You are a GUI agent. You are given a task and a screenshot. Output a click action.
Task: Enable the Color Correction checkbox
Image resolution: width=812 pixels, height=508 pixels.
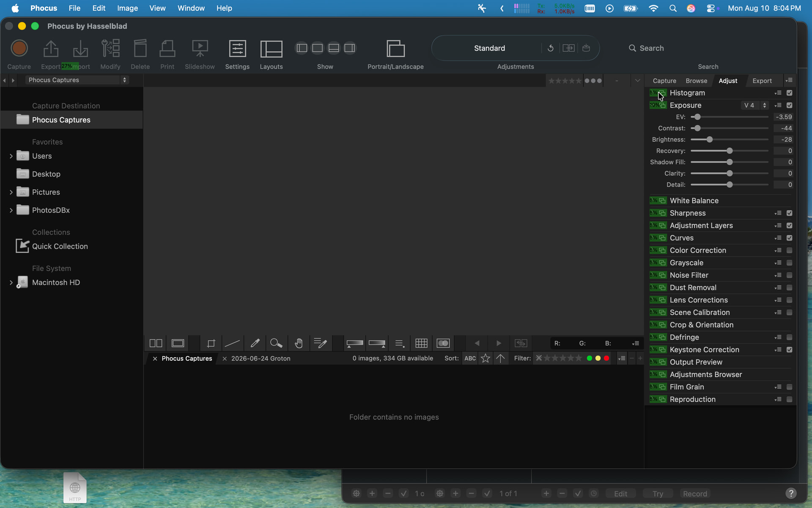pos(789,251)
